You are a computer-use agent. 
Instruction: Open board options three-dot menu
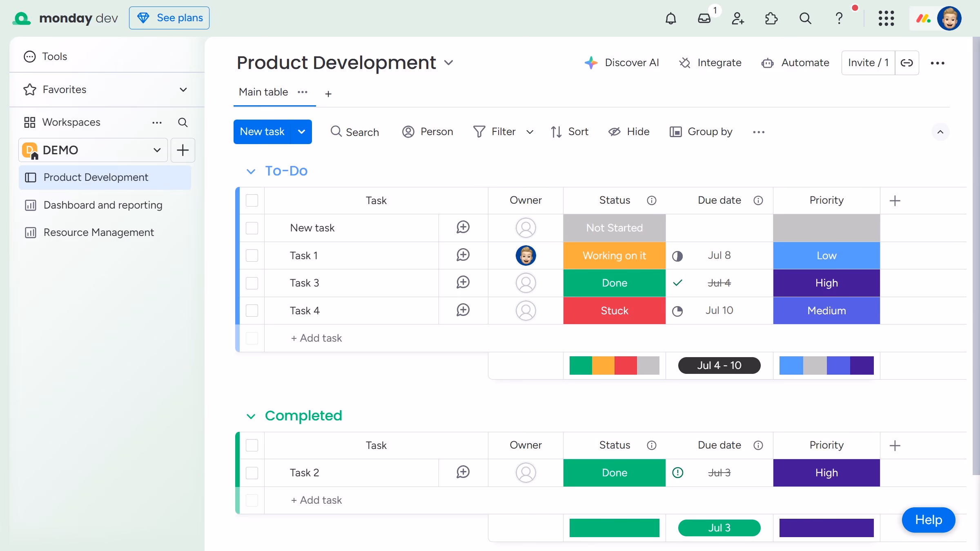(x=938, y=63)
